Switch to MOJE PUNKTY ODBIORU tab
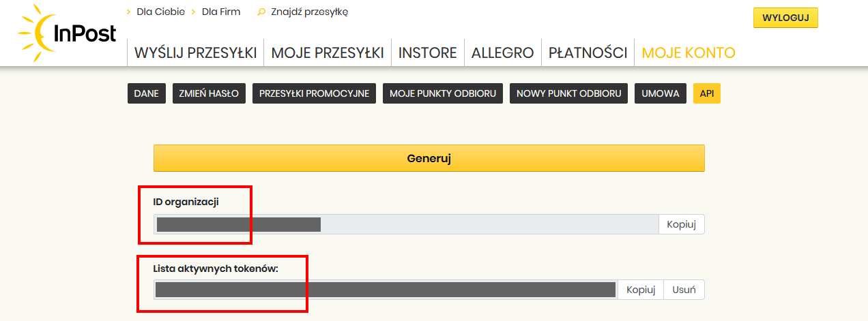Screen dimensions: 868x321 443,94
